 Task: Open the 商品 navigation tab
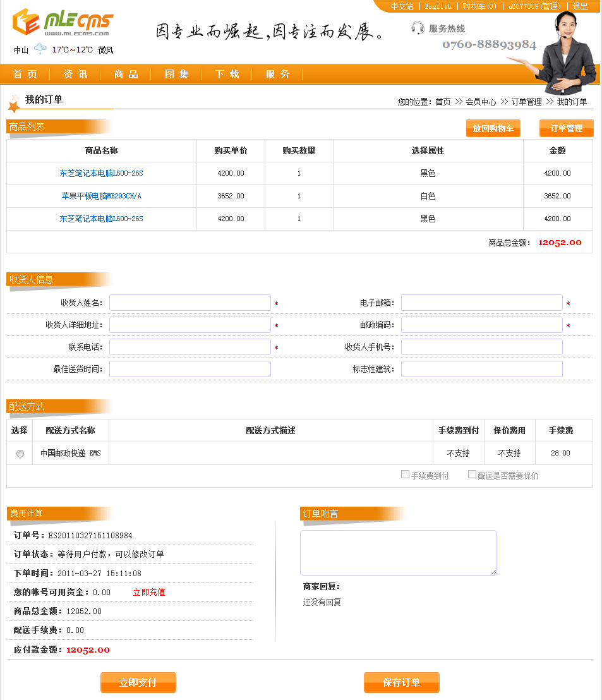pos(126,74)
